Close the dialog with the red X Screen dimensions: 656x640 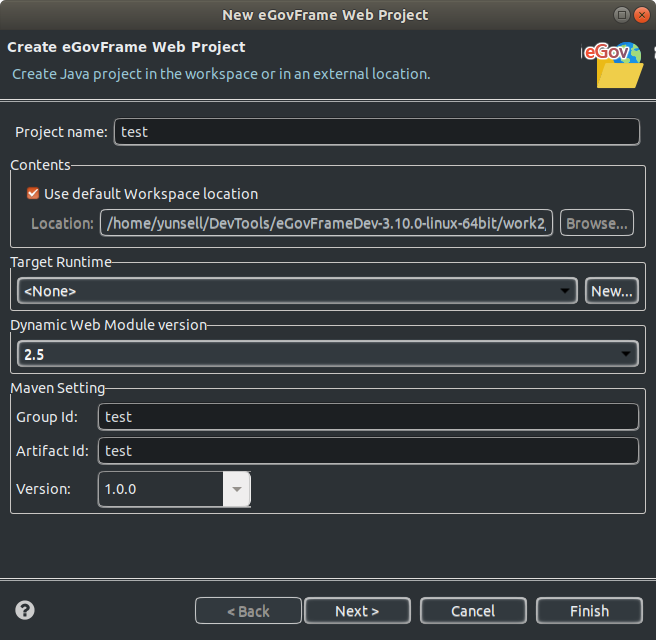(642, 15)
